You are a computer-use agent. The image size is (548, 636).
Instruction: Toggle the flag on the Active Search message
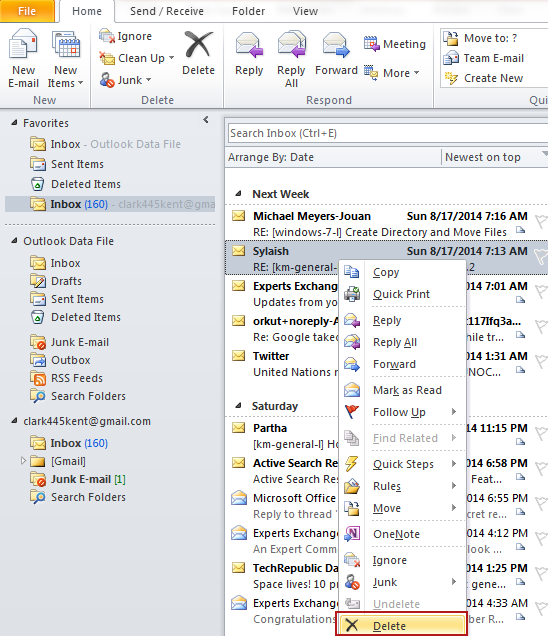541,468
